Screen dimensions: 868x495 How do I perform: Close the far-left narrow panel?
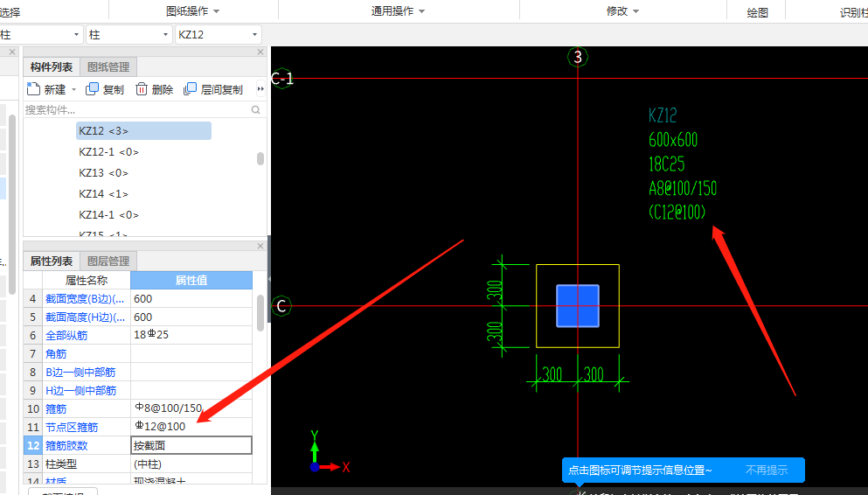pyautogui.click(x=11, y=52)
